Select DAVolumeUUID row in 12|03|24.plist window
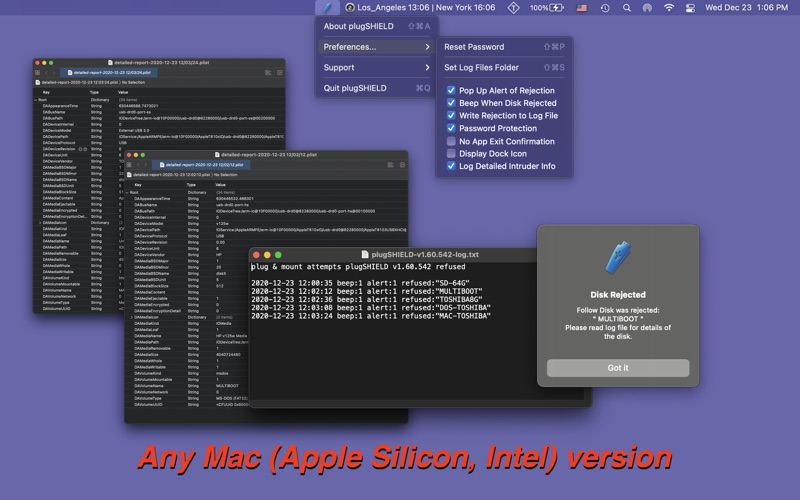800x500 pixels. pyautogui.click(x=159, y=309)
